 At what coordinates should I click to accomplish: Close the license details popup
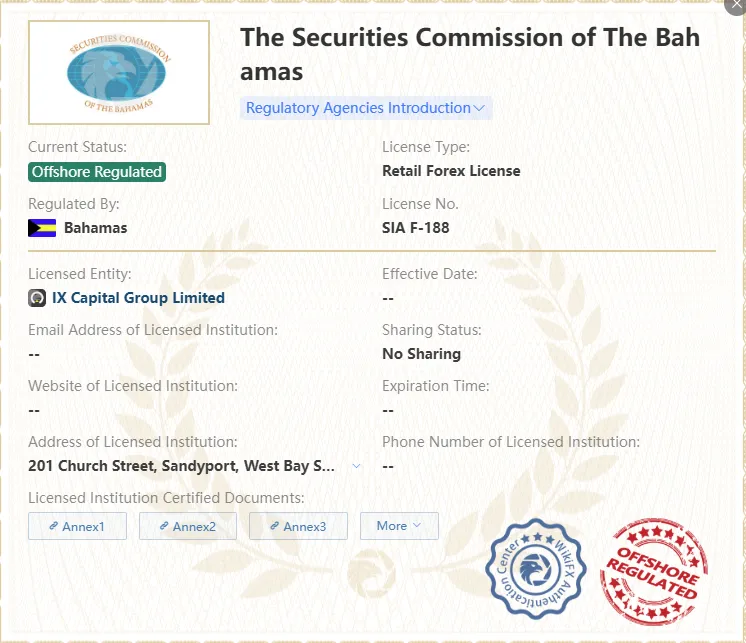point(736,6)
